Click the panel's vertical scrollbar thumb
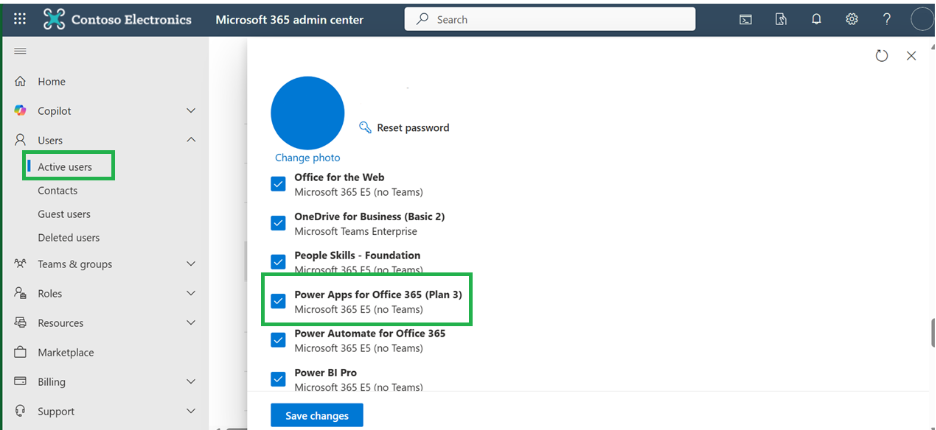This screenshot has height=430, width=936. coord(933,333)
